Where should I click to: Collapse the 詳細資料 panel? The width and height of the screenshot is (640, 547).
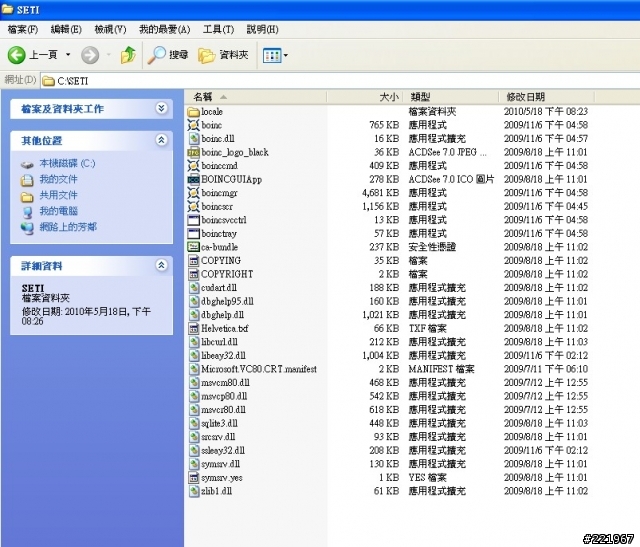tap(162, 265)
